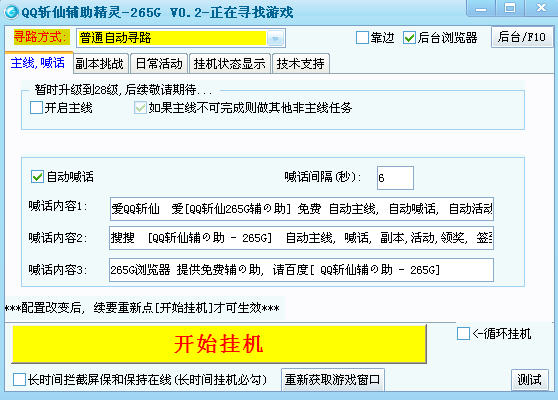Open the 日常活动 tab

(159, 64)
